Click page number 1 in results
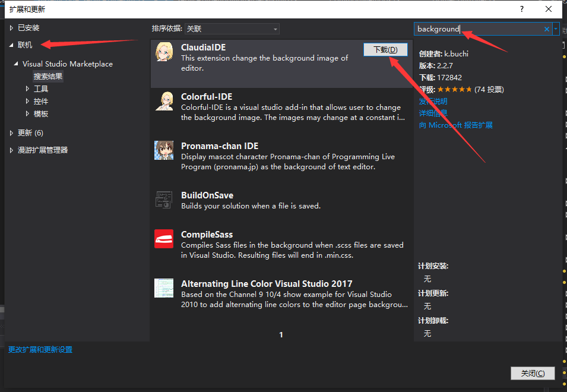 pyautogui.click(x=281, y=335)
